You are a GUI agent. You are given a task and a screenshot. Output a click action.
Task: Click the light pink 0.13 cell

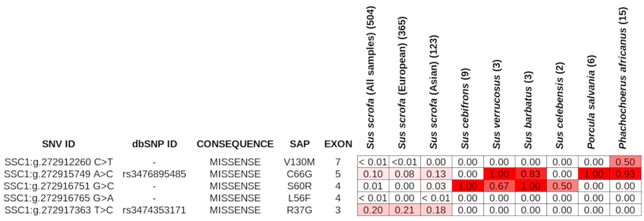436,174
